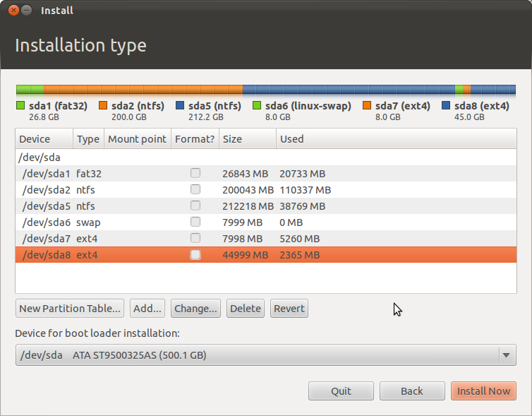The image size is (532, 416).
Task: Enable Format checkbox for /dev/sda8
Action: [x=195, y=254]
